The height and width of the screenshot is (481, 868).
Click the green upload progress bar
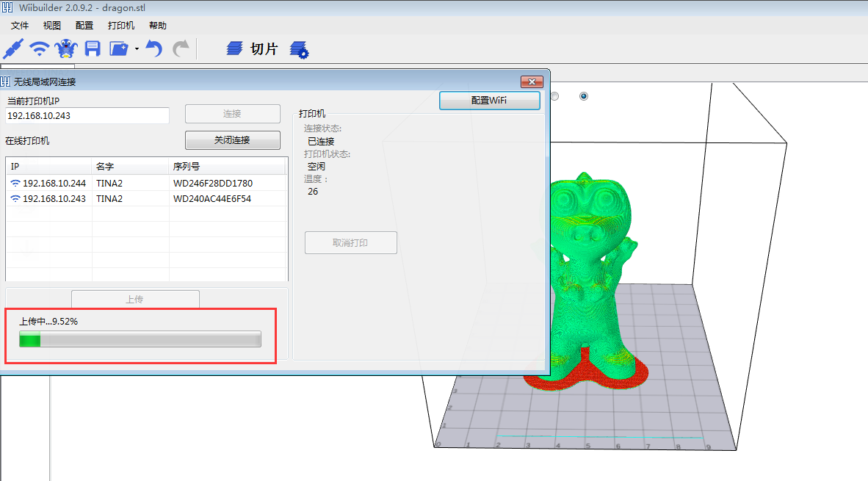pos(140,339)
